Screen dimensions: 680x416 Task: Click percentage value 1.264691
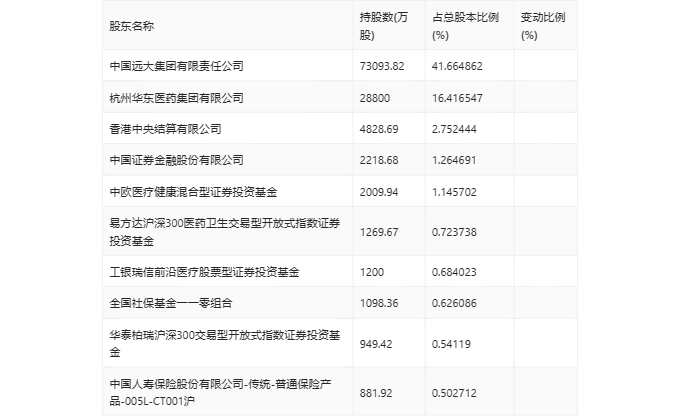point(454,160)
